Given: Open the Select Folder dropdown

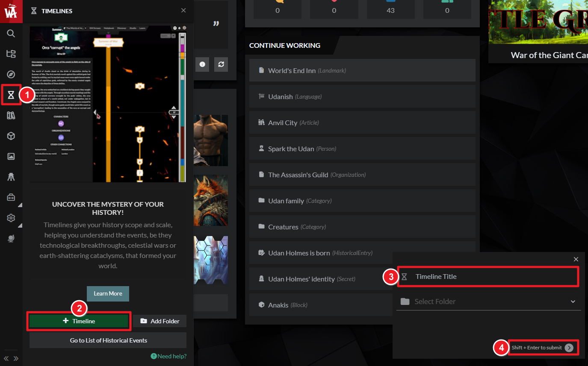Looking at the screenshot, I should click(488, 302).
